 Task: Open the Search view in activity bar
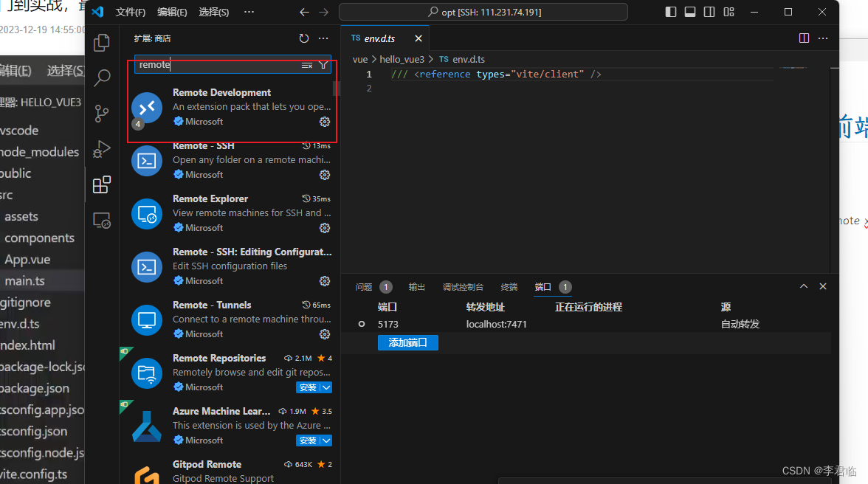point(102,77)
